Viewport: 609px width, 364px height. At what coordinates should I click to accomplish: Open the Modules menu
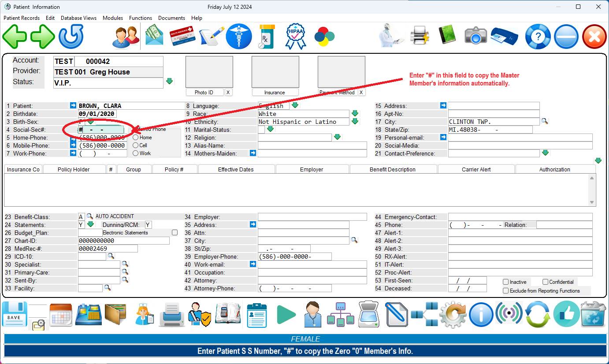[113, 18]
